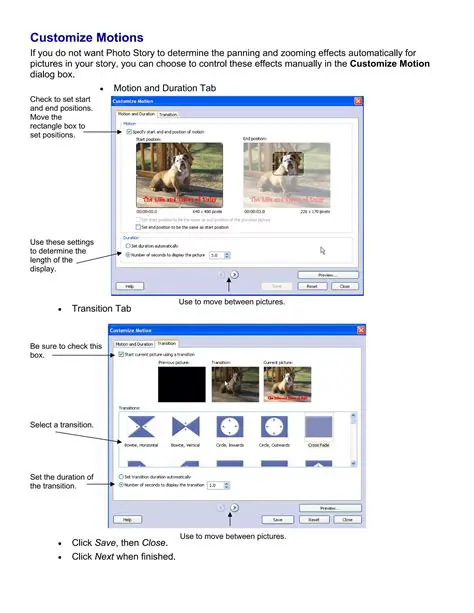Open Motion and Duration tab in Transition dialog
Viewport: 474px width, 613px height.
click(134, 344)
